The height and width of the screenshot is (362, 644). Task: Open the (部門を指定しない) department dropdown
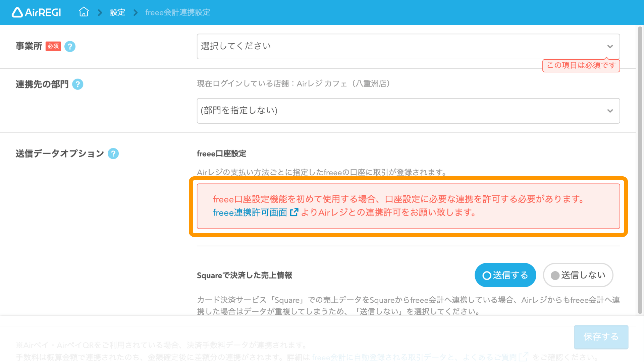(x=408, y=111)
